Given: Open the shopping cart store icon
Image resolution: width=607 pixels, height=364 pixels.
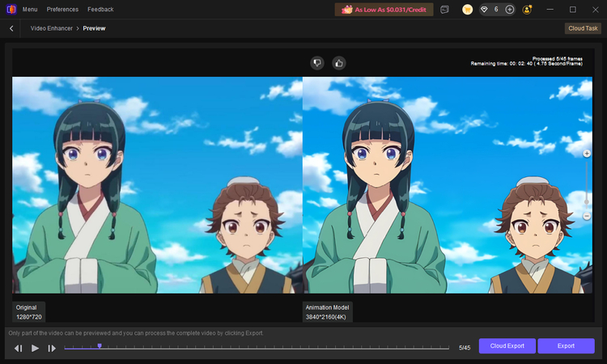Looking at the screenshot, I should (x=467, y=10).
